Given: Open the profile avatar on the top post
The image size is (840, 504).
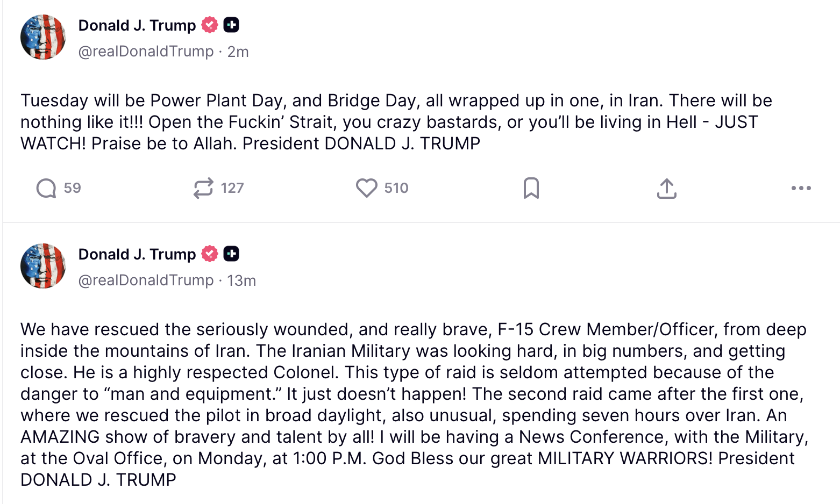Looking at the screenshot, I should click(x=43, y=37).
